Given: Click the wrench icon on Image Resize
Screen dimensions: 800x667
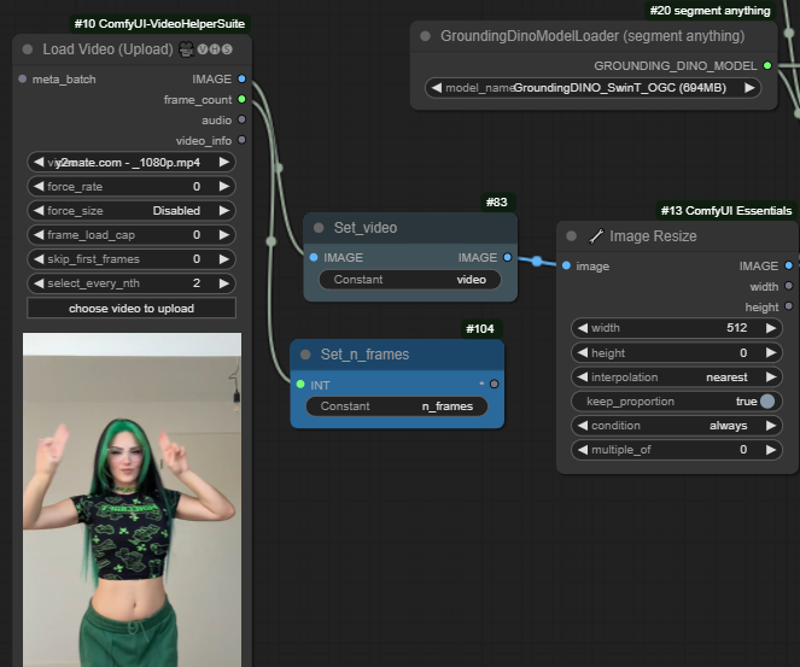Looking at the screenshot, I should point(595,236).
